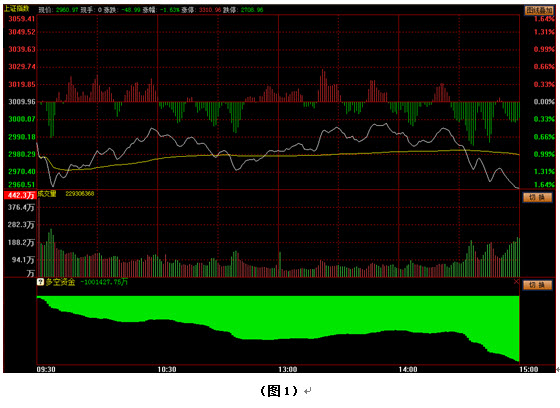Click the 14:00 time axis marker
This screenshot has height=408, width=560.
[408, 369]
